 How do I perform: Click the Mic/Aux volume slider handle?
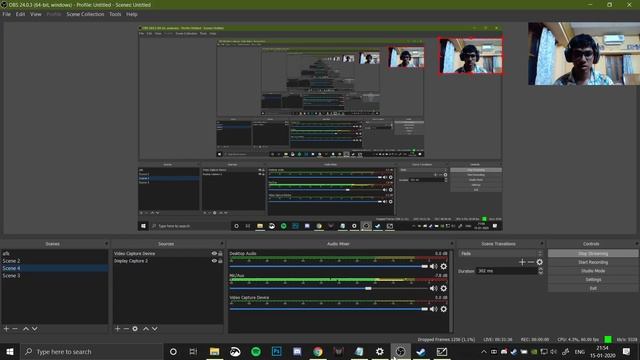tap(368, 289)
